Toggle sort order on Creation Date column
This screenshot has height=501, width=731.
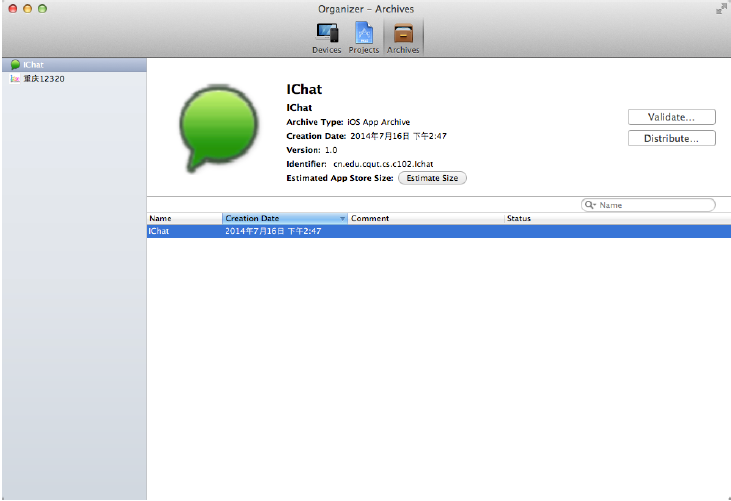(284, 218)
